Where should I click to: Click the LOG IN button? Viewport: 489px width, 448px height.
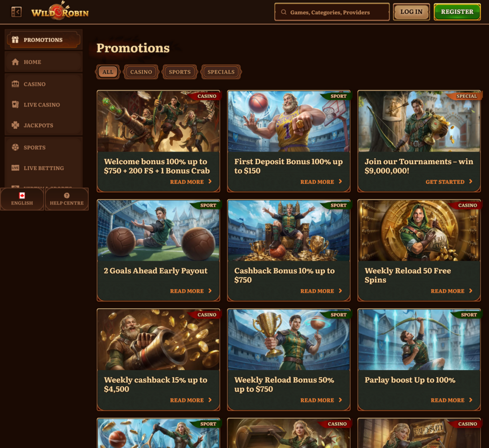tap(411, 12)
